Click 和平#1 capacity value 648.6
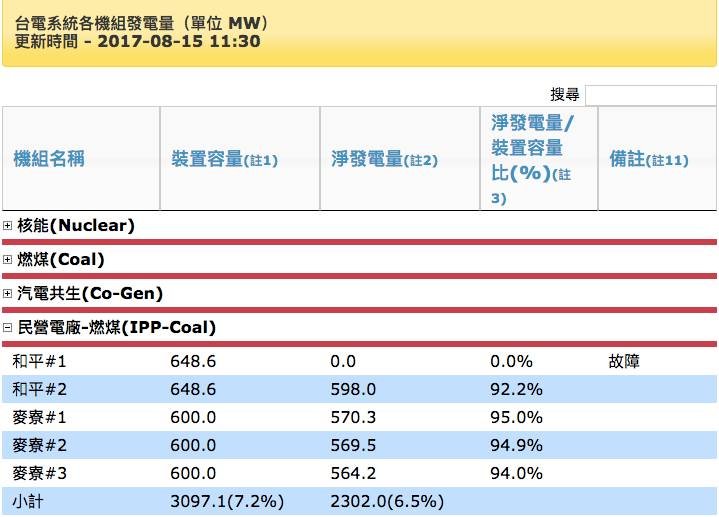This screenshot has width=719, height=517. pos(193,361)
